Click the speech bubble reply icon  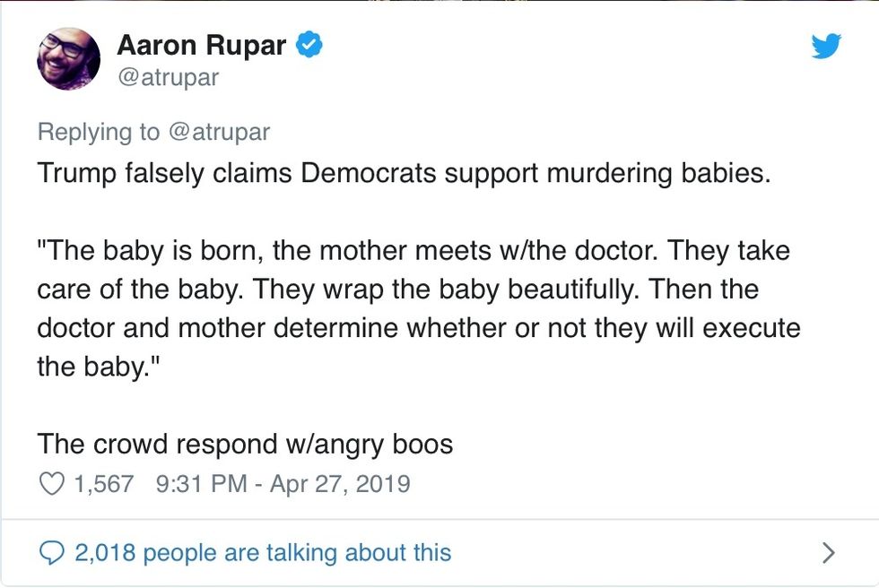[53, 552]
